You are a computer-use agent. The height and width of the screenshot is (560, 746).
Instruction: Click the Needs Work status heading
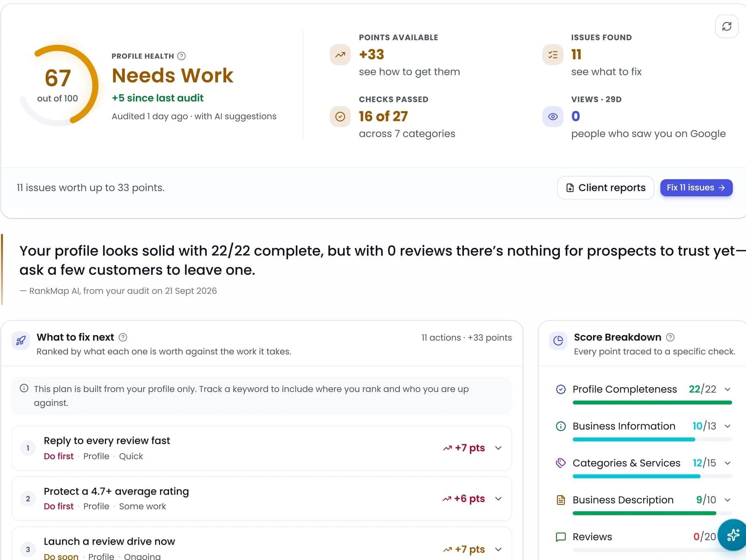point(172,75)
